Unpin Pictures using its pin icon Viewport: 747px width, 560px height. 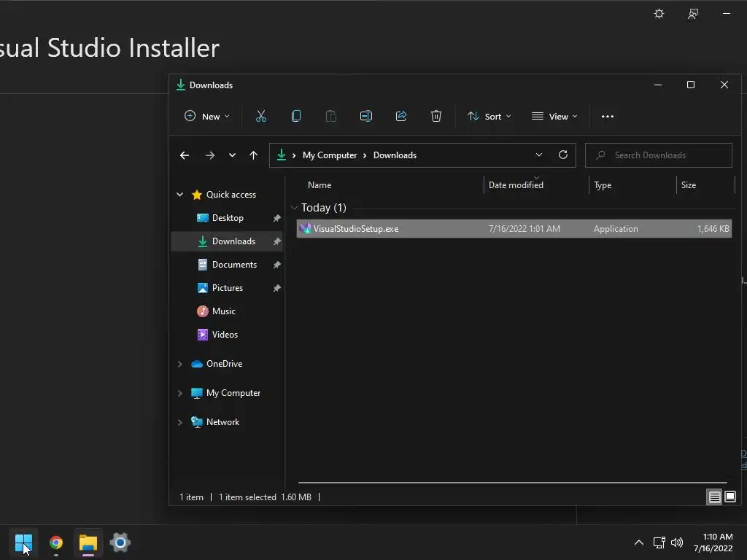coord(276,288)
